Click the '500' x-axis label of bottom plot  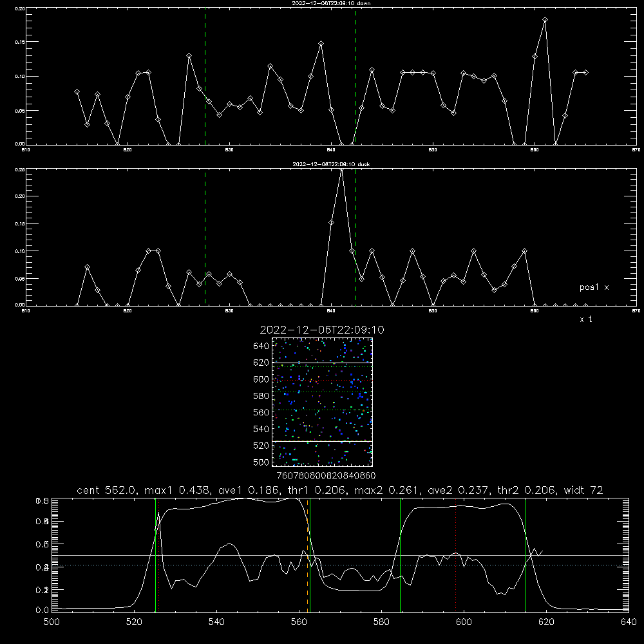click(x=52, y=621)
